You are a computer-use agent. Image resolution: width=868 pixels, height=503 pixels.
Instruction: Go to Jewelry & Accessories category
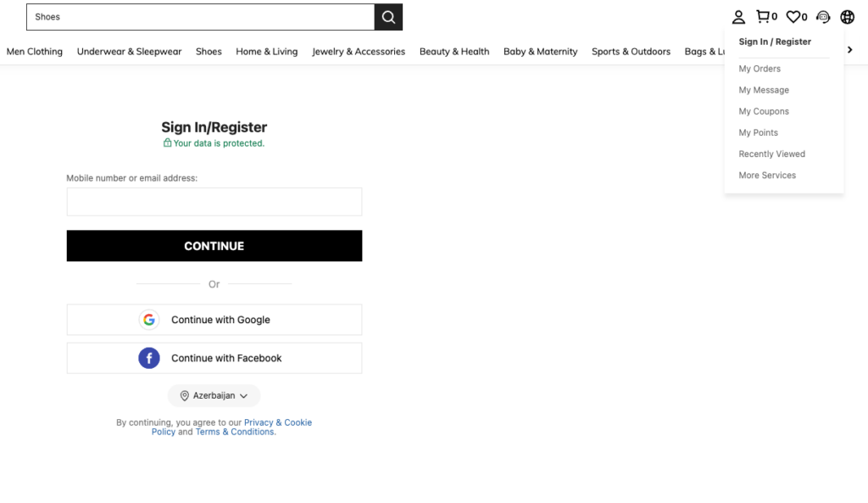coord(359,52)
